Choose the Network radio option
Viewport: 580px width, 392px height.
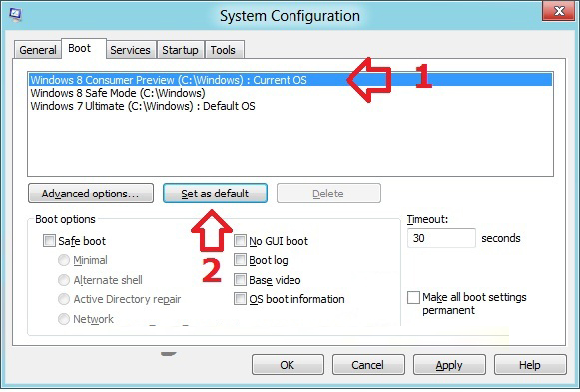[64, 319]
